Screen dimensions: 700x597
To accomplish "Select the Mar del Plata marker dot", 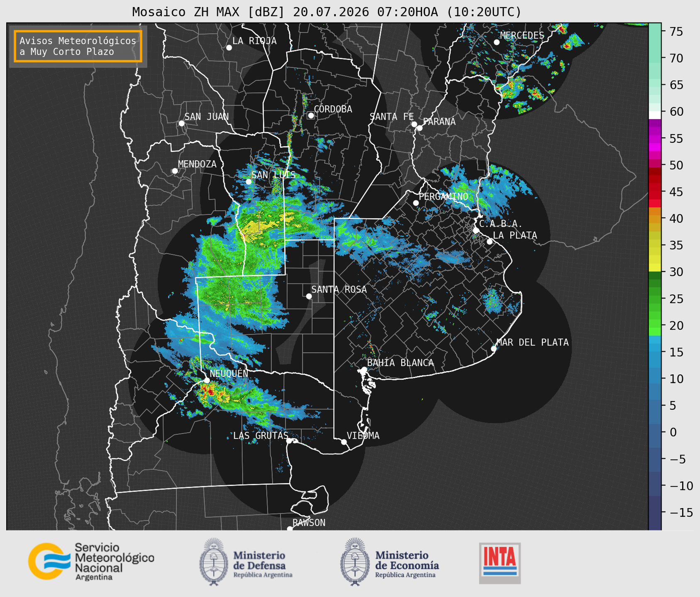I will [x=494, y=349].
